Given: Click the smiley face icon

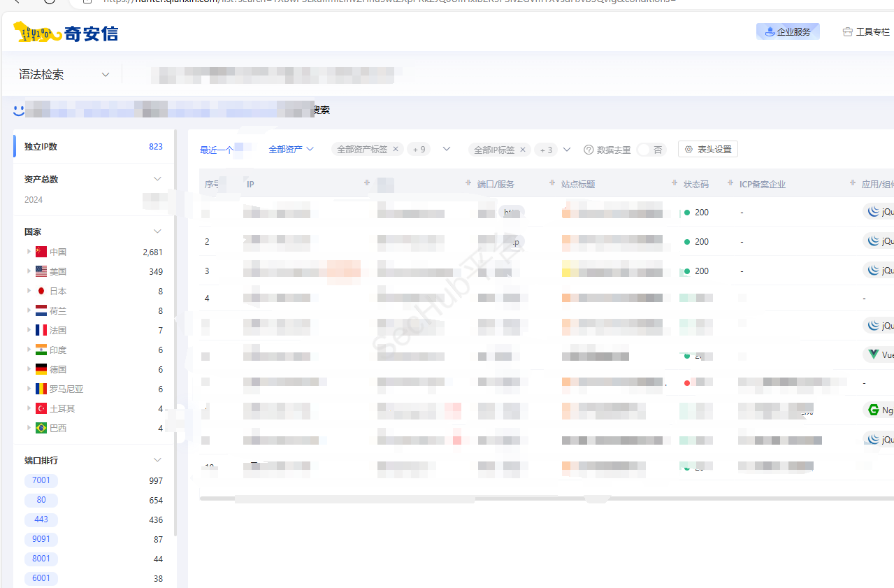Looking at the screenshot, I should (19, 110).
